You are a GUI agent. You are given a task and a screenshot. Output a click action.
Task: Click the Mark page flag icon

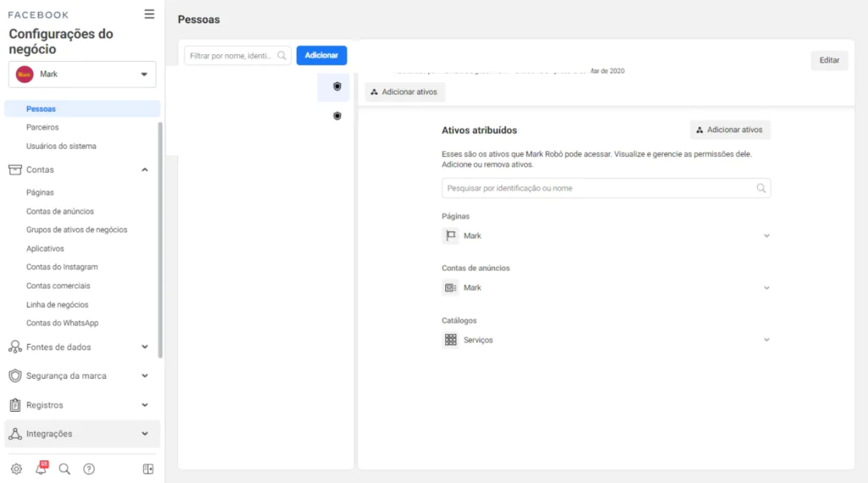point(451,236)
